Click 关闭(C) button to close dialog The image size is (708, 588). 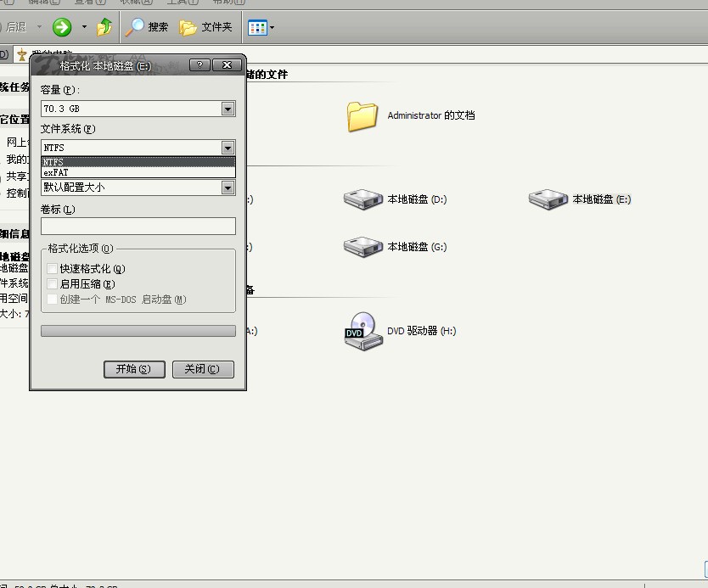[203, 369]
